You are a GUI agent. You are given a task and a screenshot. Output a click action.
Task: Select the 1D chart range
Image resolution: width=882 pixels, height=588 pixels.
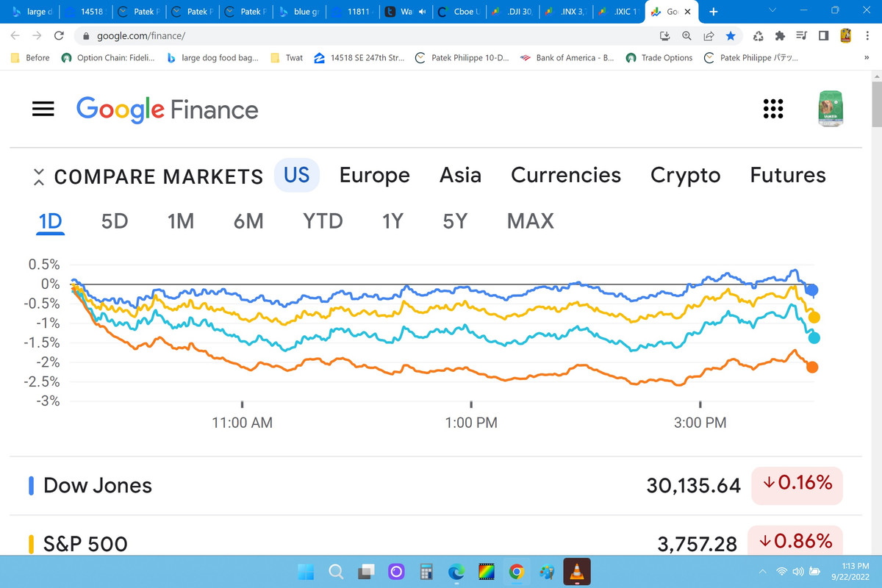coord(51,220)
